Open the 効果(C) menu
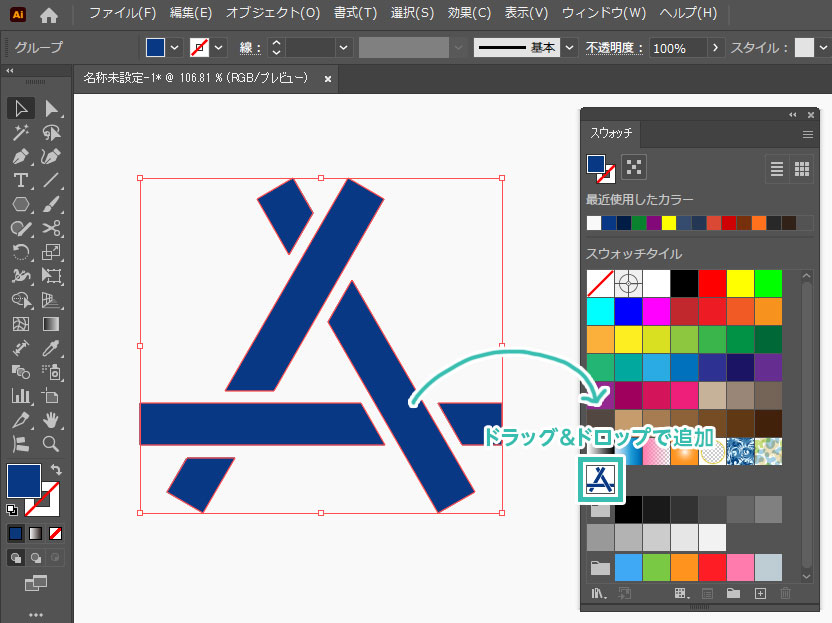Image resolution: width=832 pixels, height=623 pixels. pyautogui.click(x=469, y=14)
